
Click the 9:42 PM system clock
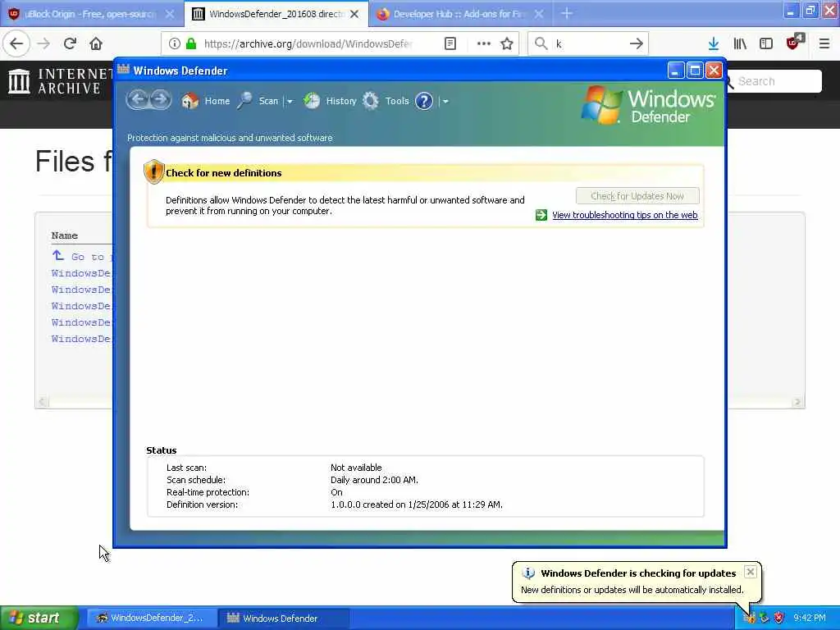(810, 618)
